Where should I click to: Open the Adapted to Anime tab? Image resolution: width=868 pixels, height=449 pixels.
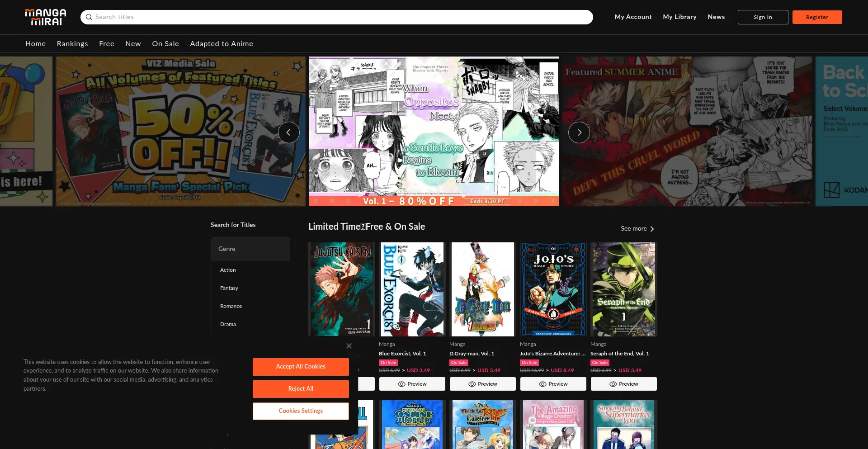(x=222, y=44)
